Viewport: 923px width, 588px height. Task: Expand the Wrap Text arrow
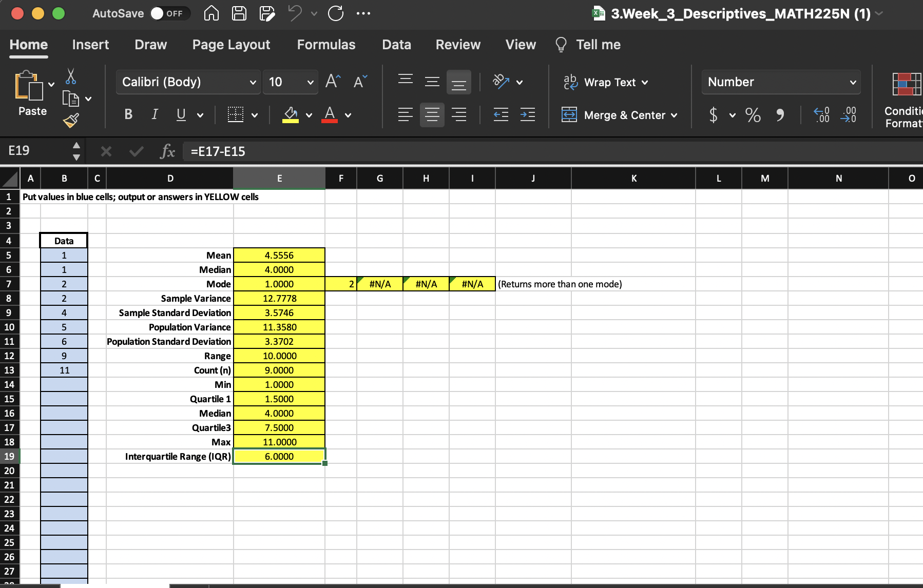coord(645,83)
